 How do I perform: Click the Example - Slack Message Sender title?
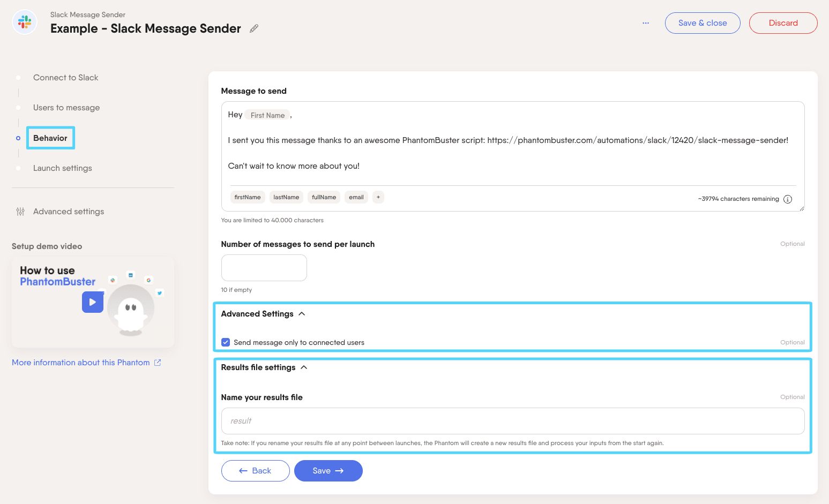[146, 28]
